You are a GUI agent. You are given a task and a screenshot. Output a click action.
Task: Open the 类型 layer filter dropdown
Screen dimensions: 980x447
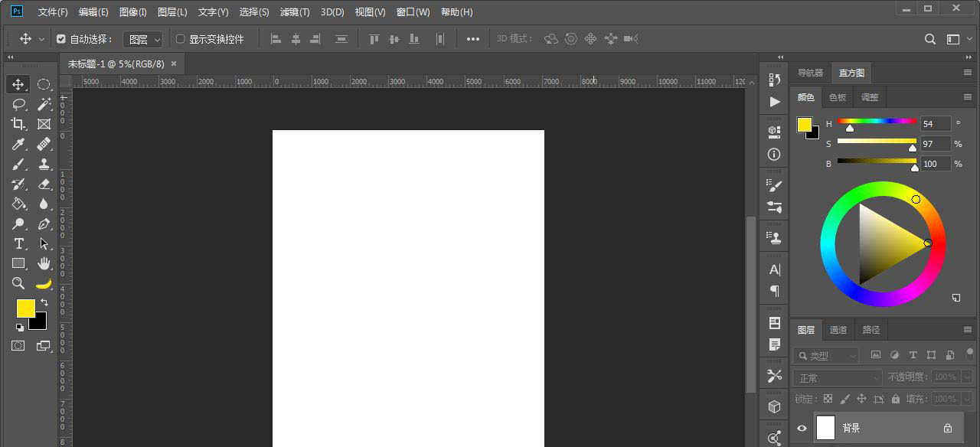[x=826, y=355]
